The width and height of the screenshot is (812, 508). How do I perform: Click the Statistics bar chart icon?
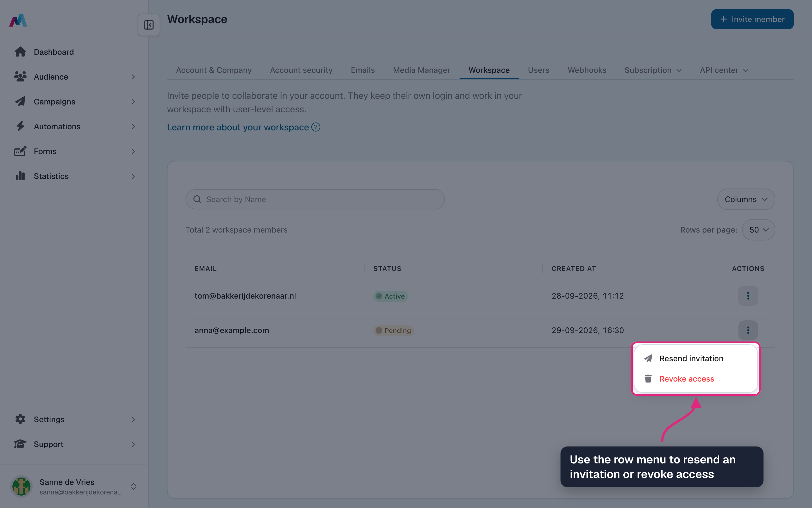[20, 176]
